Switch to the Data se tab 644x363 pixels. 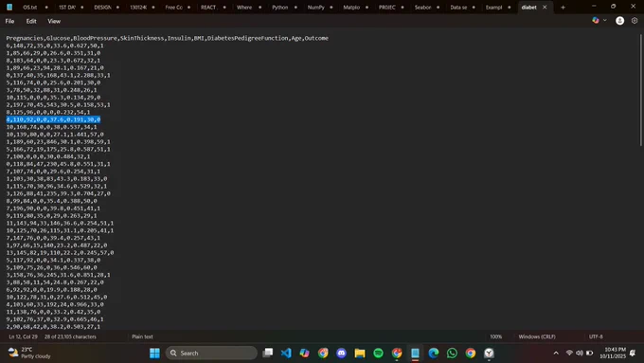pos(458,8)
